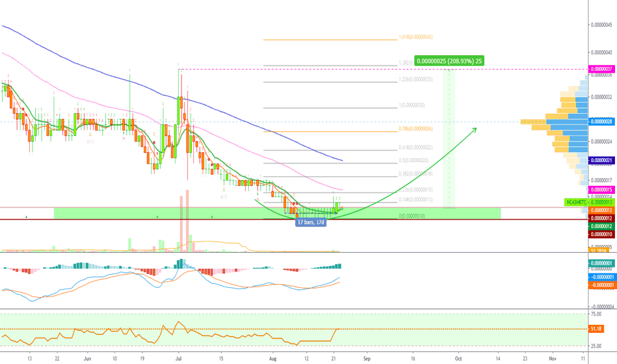Select the lime green 0.00000013 price tag
Viewport: 617px width, 364px height.
601,203
